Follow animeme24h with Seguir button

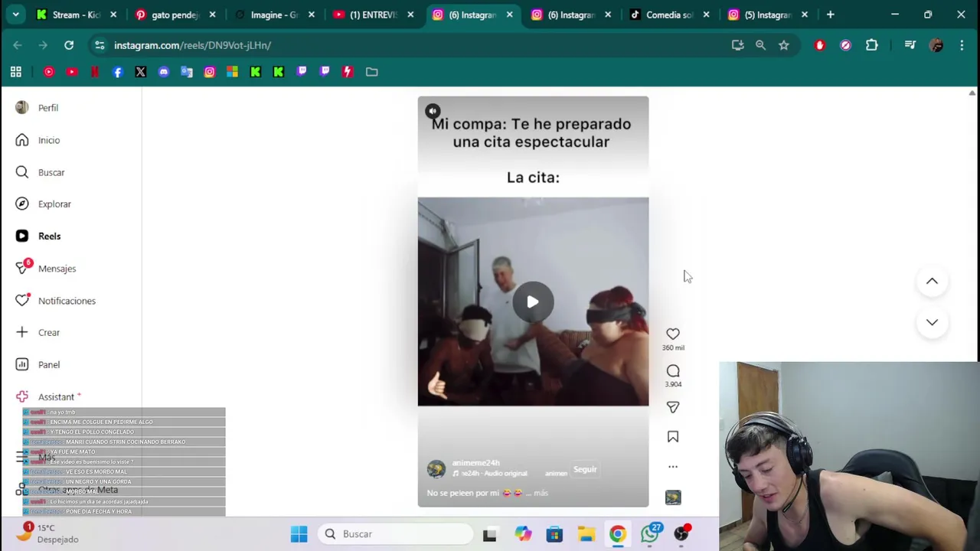[585, 469]
